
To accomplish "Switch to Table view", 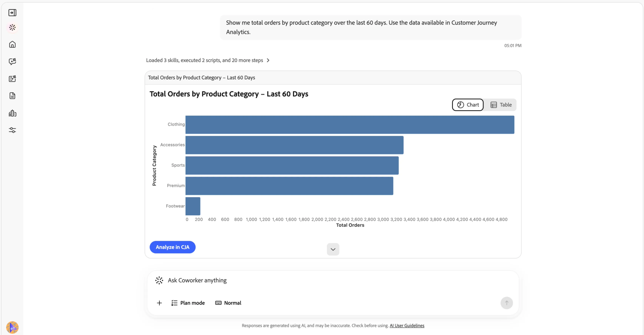I will coord(501,105).
